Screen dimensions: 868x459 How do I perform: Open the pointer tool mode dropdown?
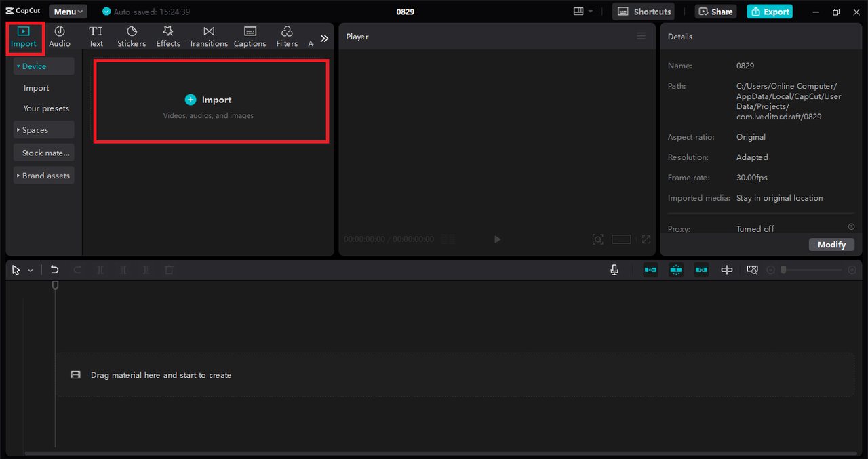[30, 271]
